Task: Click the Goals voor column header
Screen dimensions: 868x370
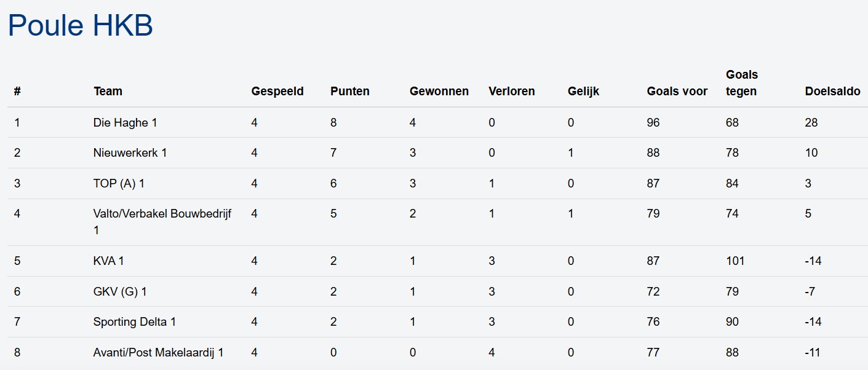Action: [677, 92]
